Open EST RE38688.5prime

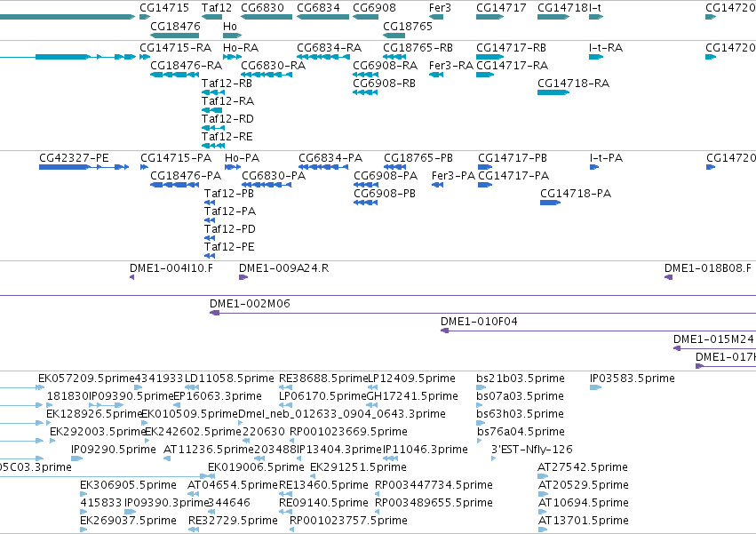click(323, 379)
